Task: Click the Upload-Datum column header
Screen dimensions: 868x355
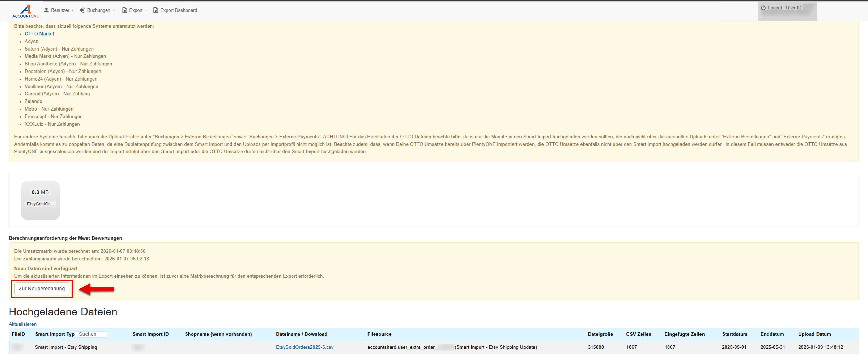Action: [814, 334]
